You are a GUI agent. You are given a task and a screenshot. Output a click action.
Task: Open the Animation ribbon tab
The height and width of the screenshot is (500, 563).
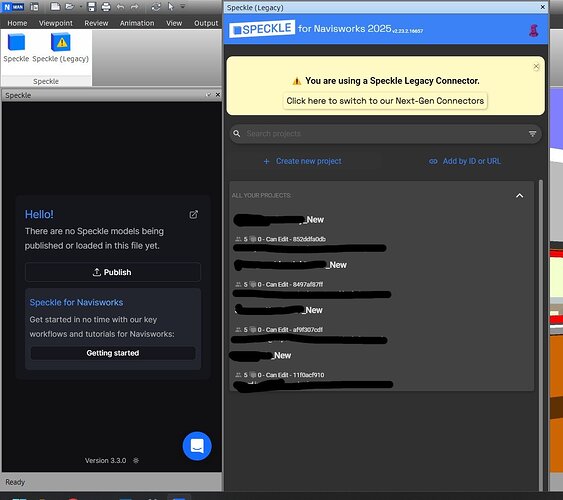coord(137,23)
